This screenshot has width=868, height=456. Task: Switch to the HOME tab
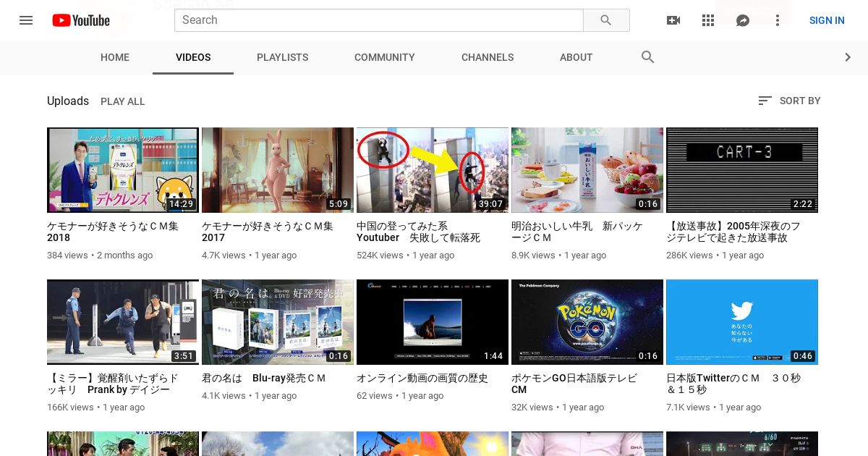[115, 57]
